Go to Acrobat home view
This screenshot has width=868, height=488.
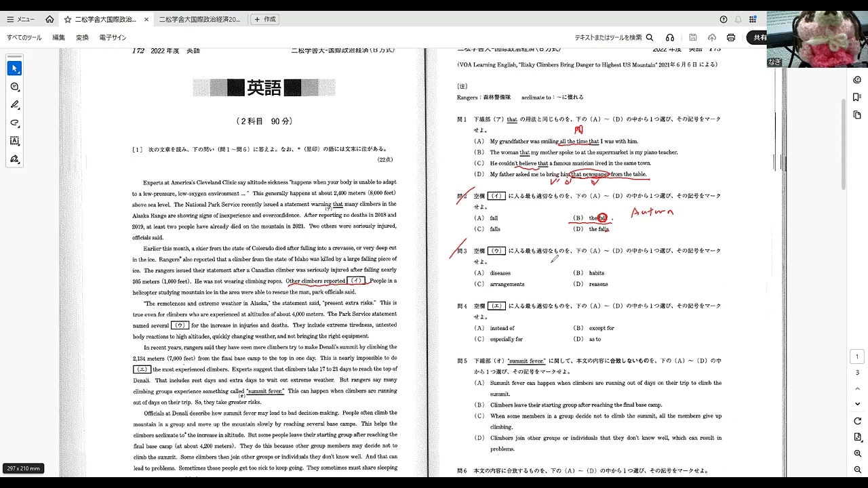(x=50, y=20)
